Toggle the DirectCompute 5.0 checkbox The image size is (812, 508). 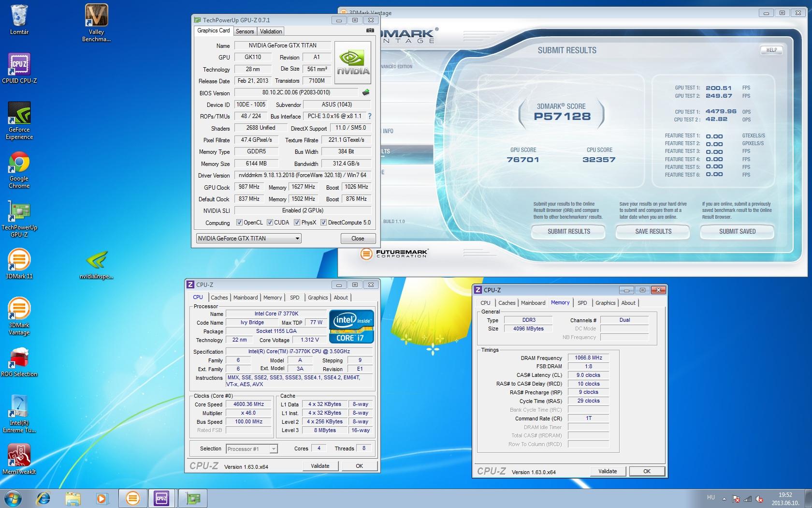(323, 223)
